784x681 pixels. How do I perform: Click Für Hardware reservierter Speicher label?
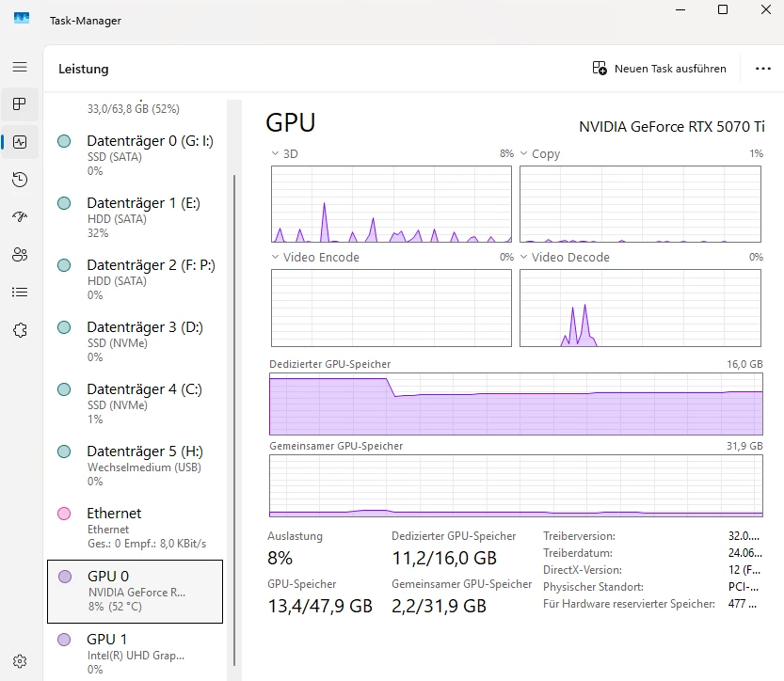(x=629, y=604)
